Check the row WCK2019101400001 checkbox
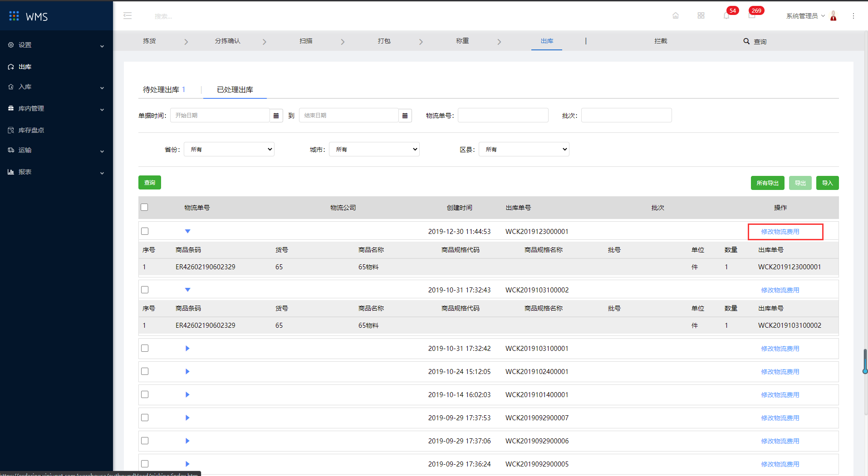Image resolution: width=868 pixels, height=476 pixels. click(x=145, y=394)
